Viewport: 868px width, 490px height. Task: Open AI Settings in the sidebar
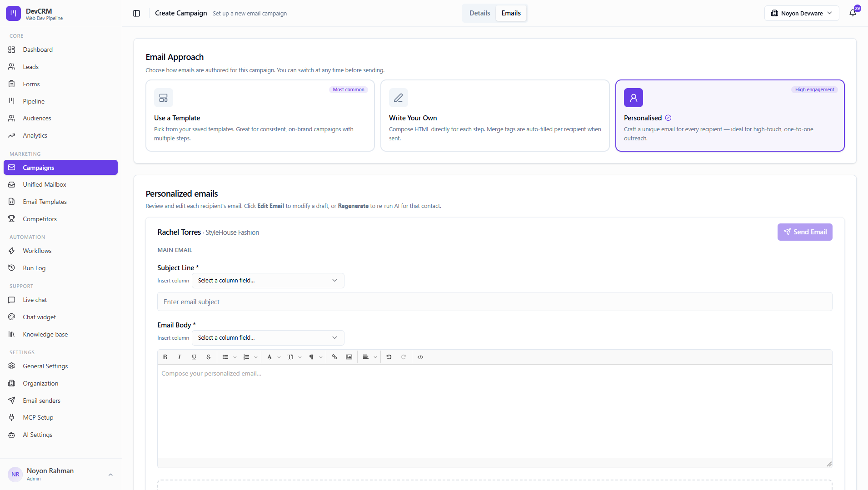point(60,435)
